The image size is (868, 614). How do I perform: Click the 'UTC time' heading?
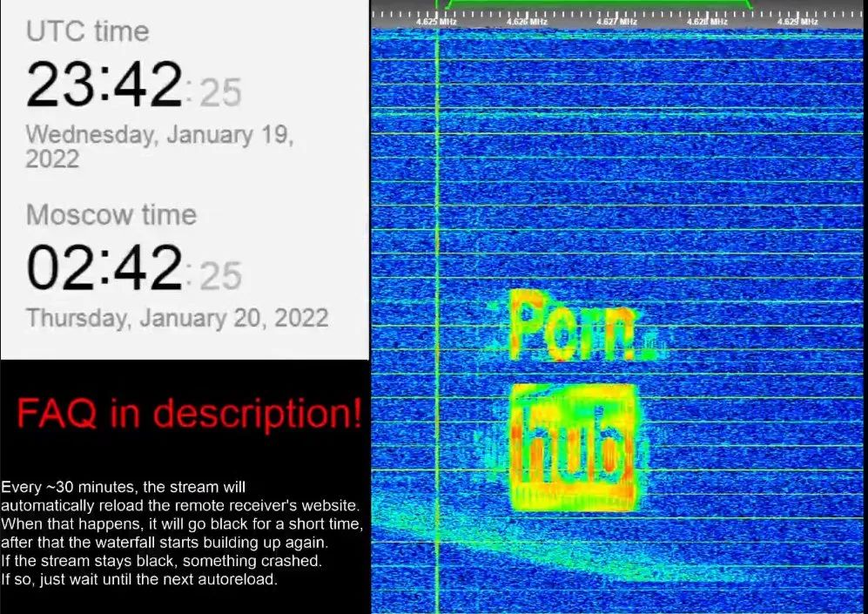click(87, 31)
